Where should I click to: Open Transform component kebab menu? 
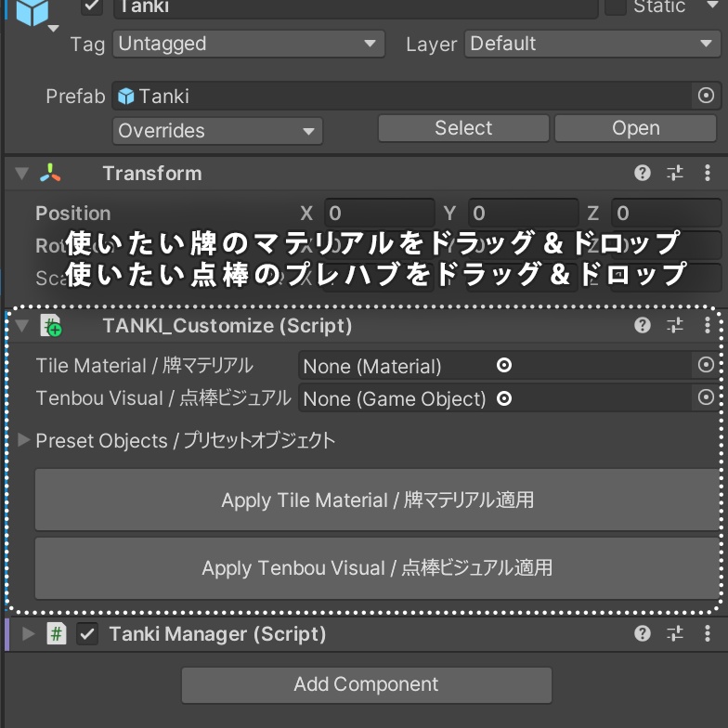pyautogui.click(x=708, y=174)
